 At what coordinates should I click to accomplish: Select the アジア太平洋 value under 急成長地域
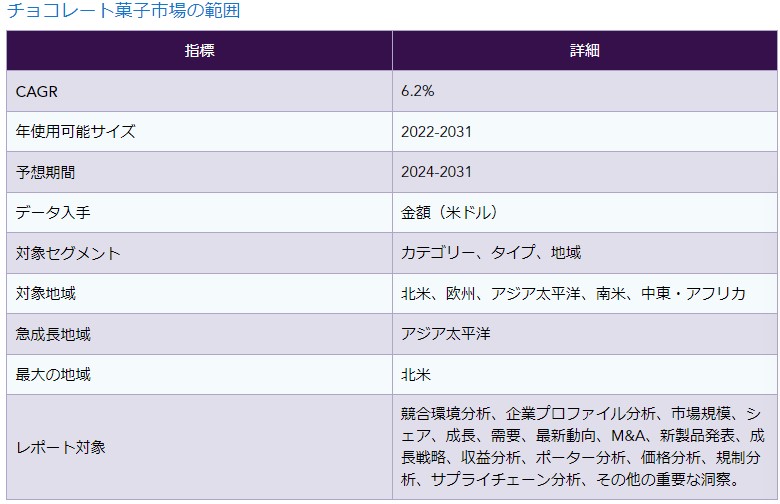point(445,333)
